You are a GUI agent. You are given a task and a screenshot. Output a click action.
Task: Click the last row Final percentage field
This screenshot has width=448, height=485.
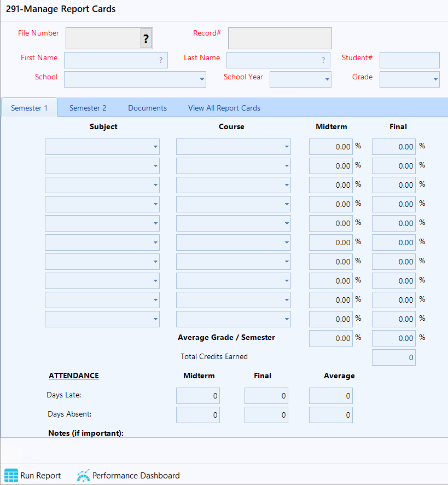(394, 319)
